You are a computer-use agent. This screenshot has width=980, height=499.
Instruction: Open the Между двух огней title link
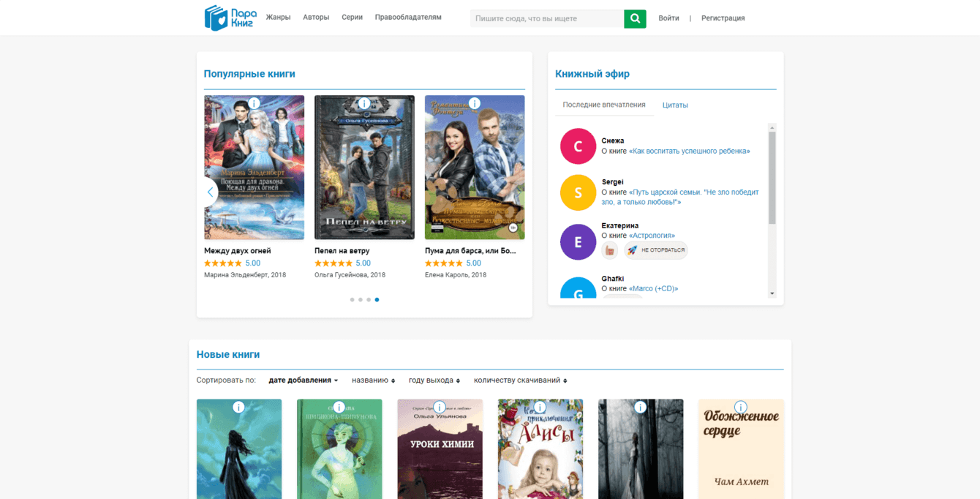pos(238,251)
